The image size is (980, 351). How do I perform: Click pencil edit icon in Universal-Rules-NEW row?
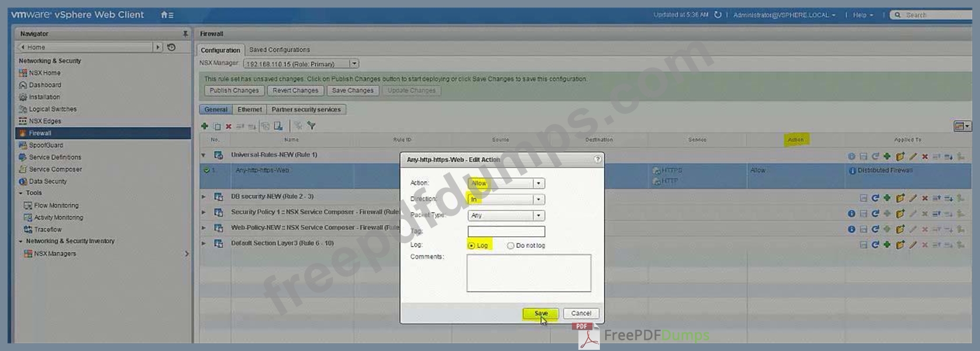tap(913, 156)
